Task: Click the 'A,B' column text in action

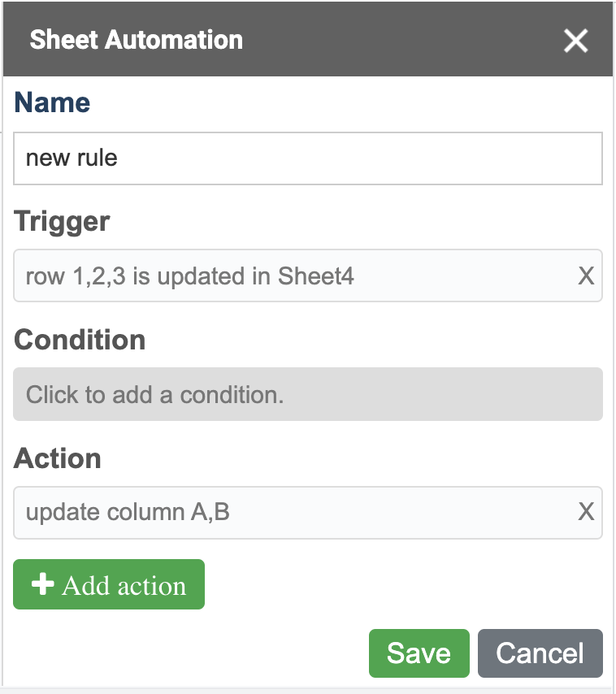Action: point(210,512)
